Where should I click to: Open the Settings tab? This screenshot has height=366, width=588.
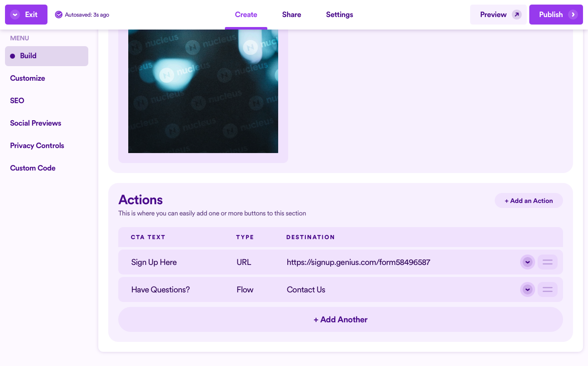(339, 15)
